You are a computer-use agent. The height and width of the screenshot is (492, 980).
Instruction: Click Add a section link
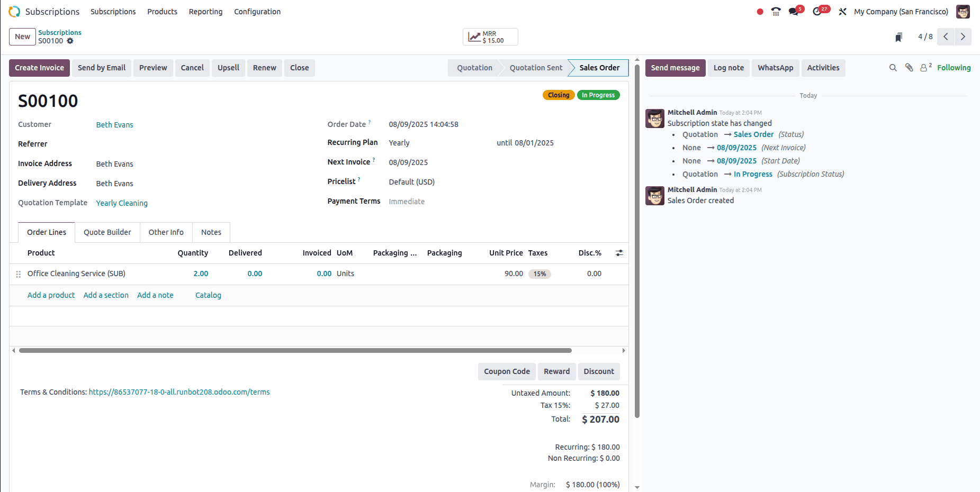(106, 295)
